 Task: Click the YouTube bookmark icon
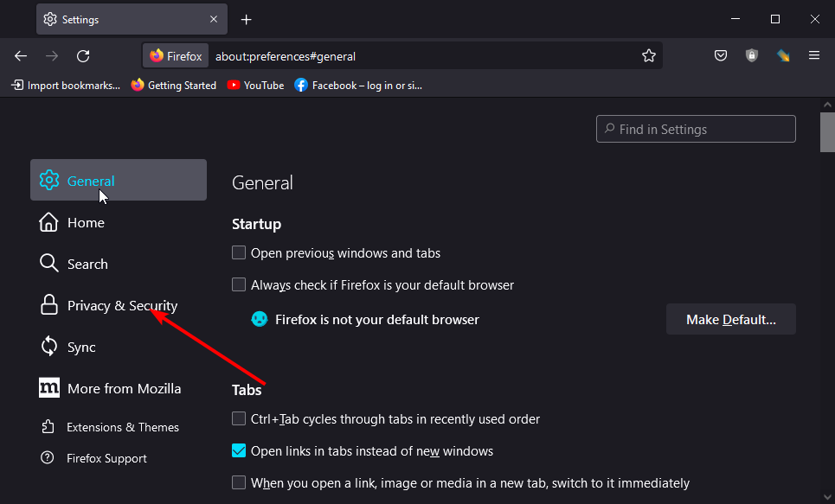[x=234, y=85]
